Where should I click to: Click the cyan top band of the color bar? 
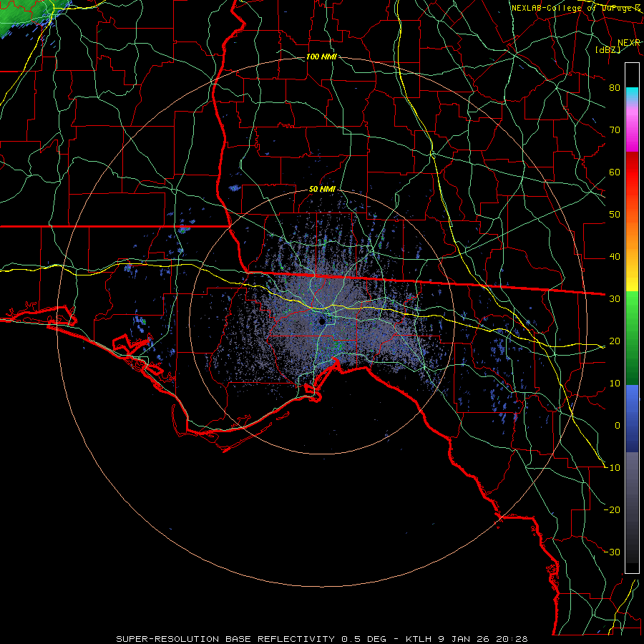[x=632, y=94]
